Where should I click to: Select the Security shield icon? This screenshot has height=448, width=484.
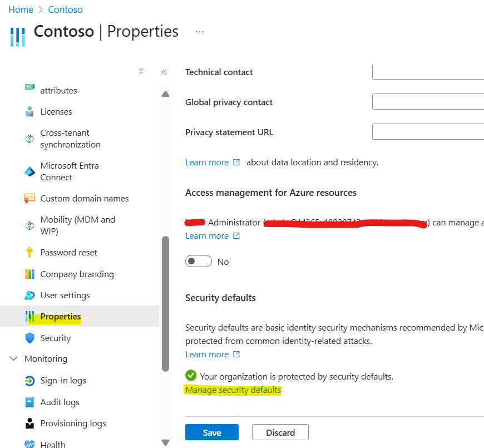pos(31,338)
